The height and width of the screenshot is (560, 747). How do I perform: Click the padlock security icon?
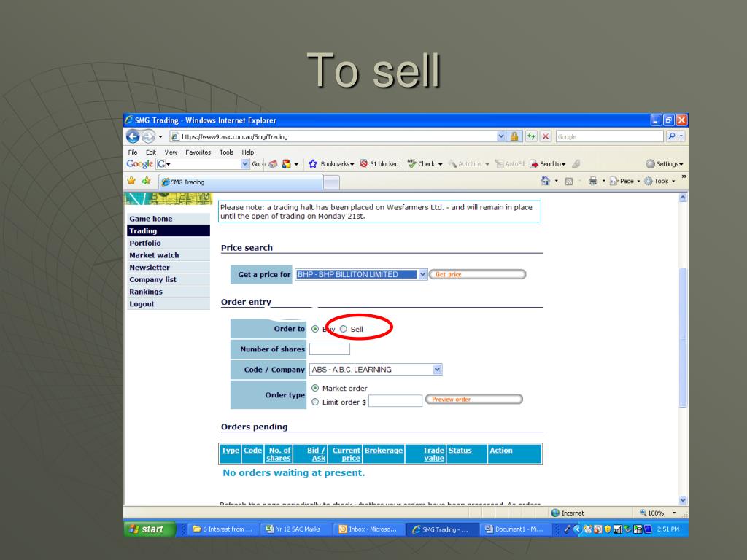point(514,136)
